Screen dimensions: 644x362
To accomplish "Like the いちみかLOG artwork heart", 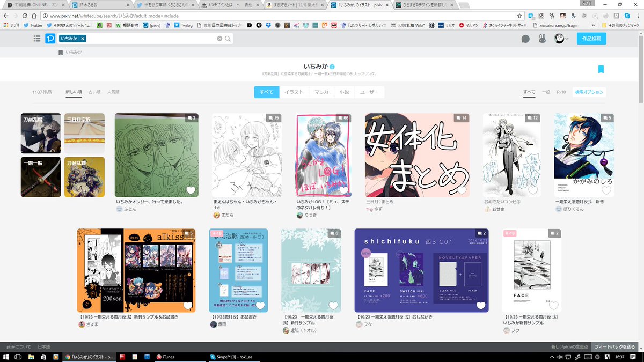I will tap(343, 190).
